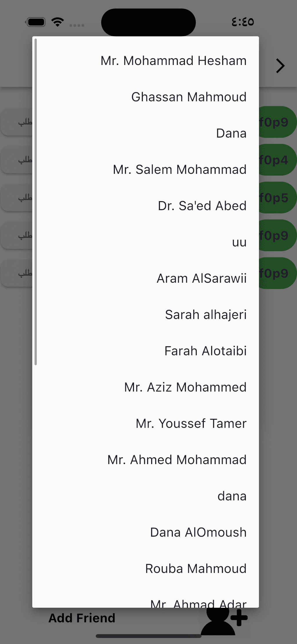Click the green f0p4 badge
The image size is (297, 644).
277,160
